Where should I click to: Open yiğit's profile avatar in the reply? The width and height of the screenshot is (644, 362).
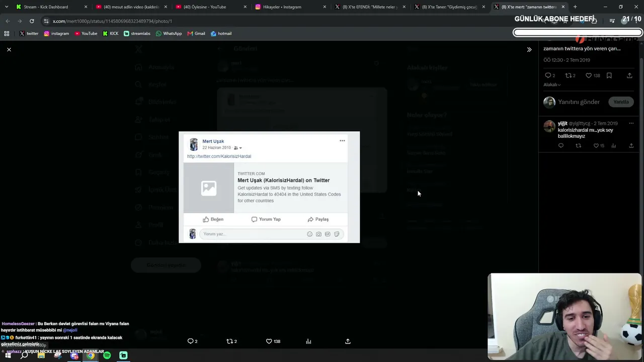tap(549, 126)
